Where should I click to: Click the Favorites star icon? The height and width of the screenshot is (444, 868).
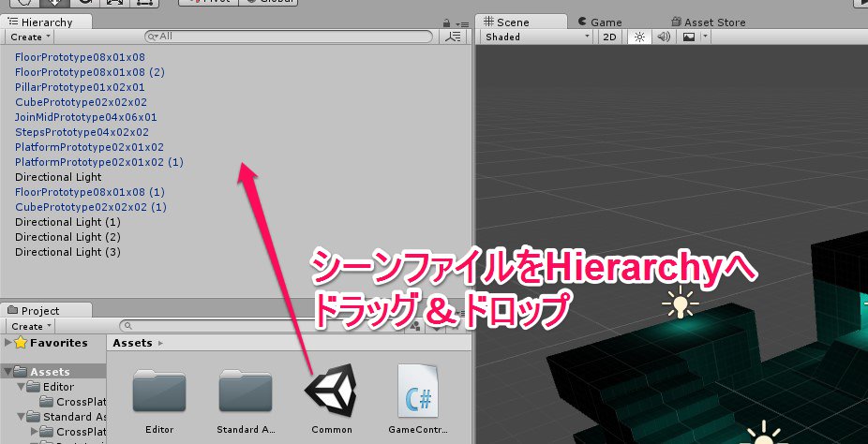point(21,343)
